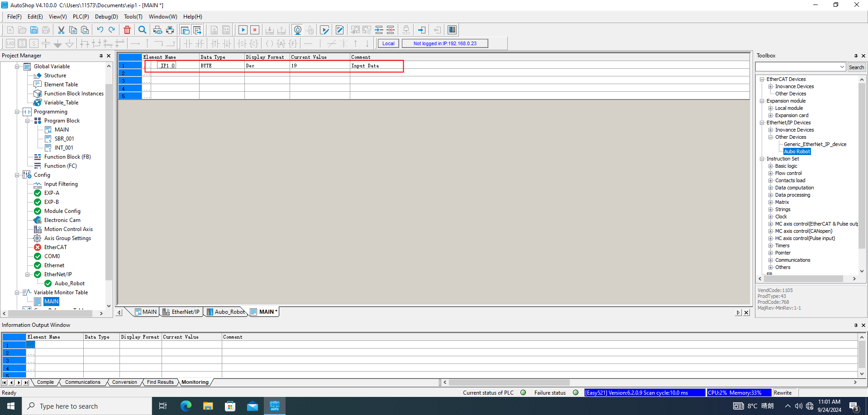Expand Basic logic in Instruction Set

(771, 166)
